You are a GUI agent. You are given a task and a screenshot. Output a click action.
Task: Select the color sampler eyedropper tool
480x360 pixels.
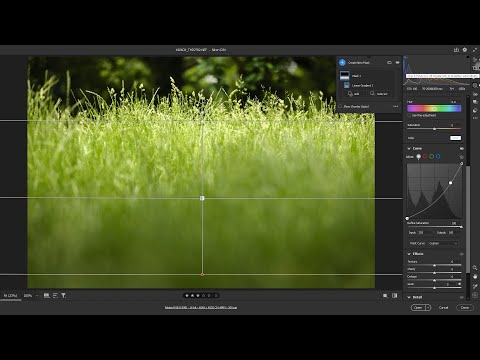pos(475,286)
